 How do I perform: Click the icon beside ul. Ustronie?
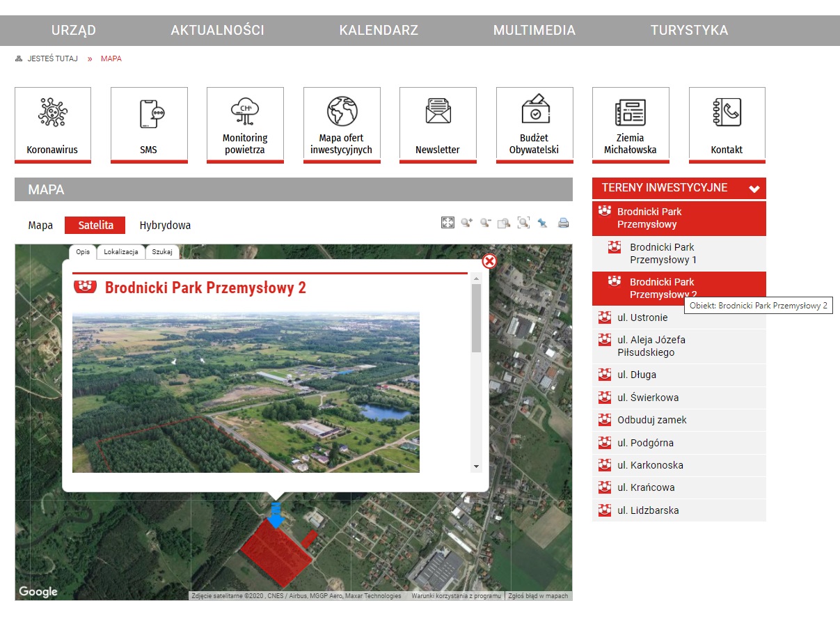click(605, 318)
